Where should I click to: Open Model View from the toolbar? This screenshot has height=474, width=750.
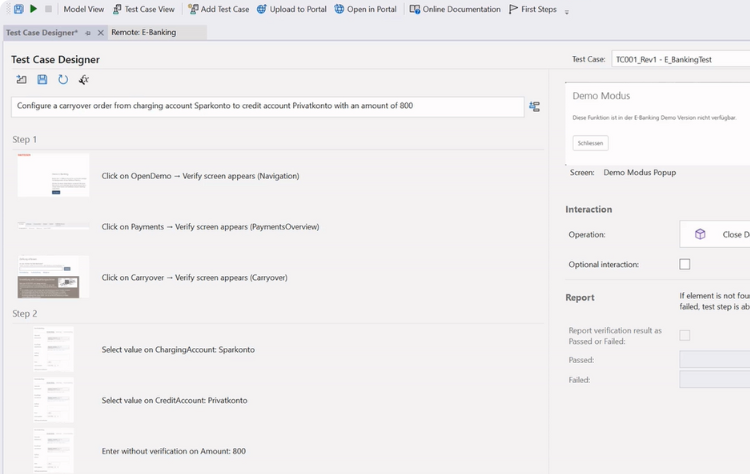[83, 9]
